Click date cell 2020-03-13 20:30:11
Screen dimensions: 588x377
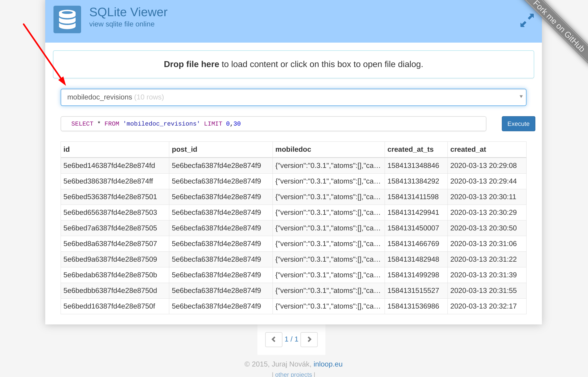tap(487, 197)
